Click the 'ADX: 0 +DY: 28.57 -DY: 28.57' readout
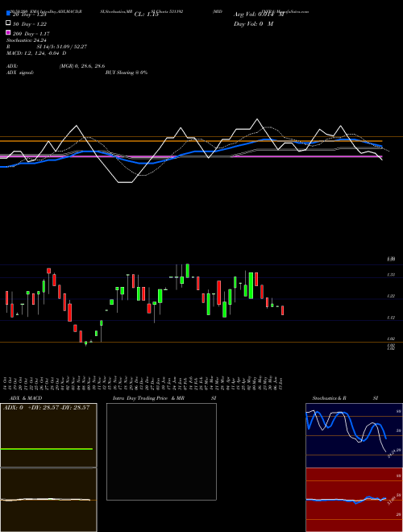This screenshot has width=403, height=532. 47,407
